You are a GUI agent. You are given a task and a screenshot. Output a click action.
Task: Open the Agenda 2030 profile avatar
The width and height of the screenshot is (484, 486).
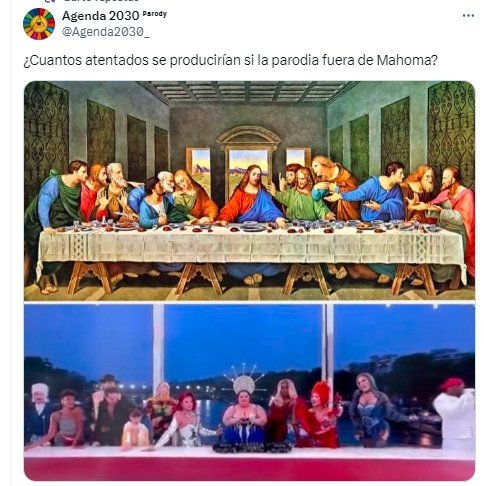pos(39,24)
